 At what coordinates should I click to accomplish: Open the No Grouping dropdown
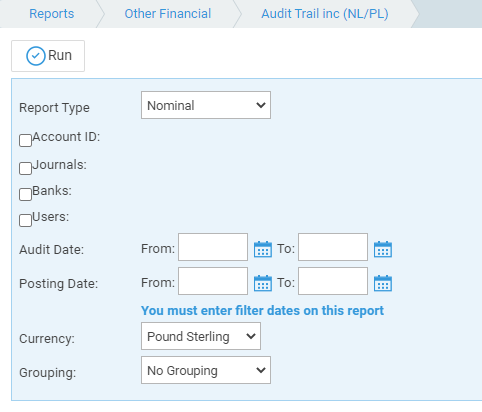coord(206,370)
